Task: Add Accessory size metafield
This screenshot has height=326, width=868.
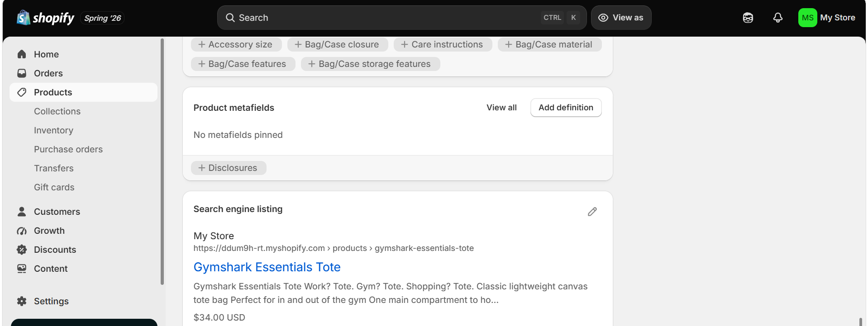Action: tap(236, 44)
